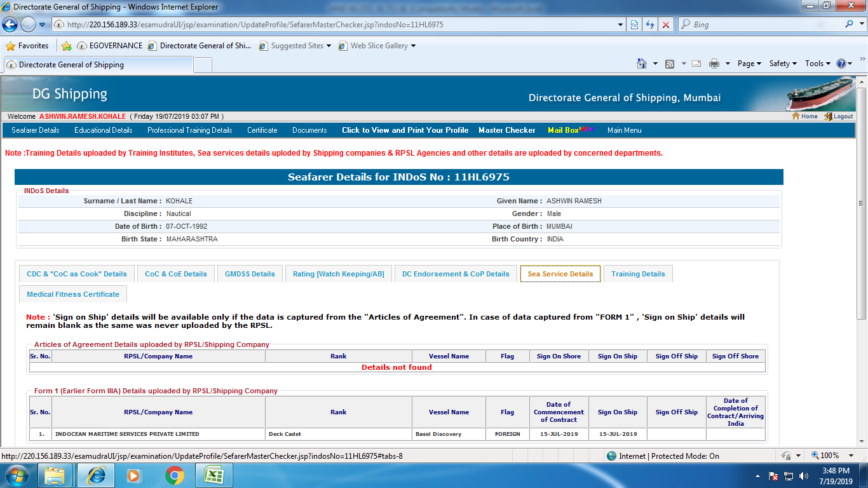Open the Seafarer Details menu

(36, 130)
